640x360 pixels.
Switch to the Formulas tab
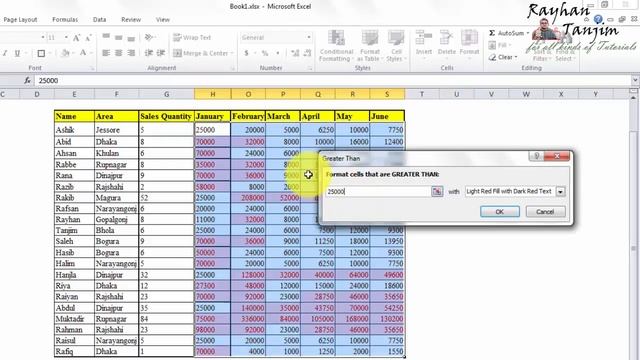pyautogui.click(x=65, y=20)
